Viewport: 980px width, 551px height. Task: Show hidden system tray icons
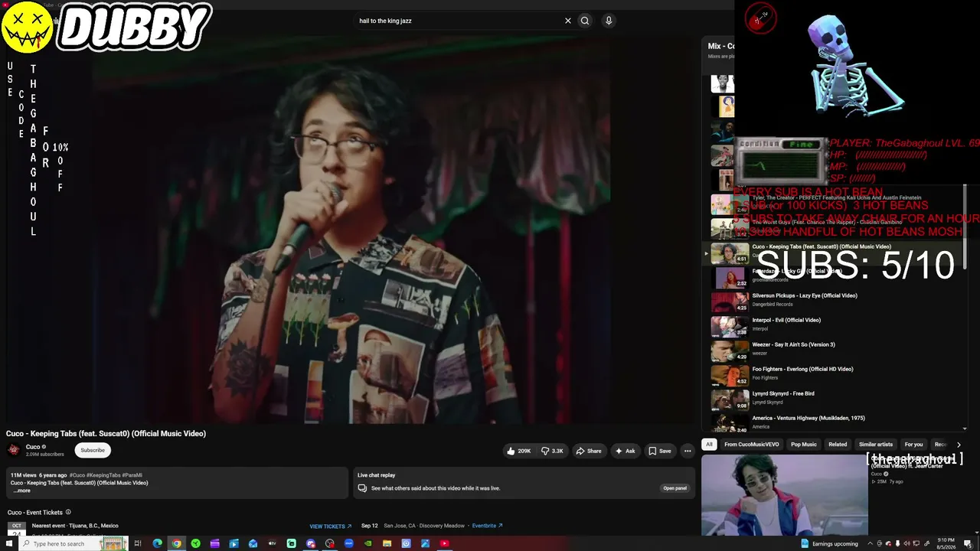tap(870, 543)
